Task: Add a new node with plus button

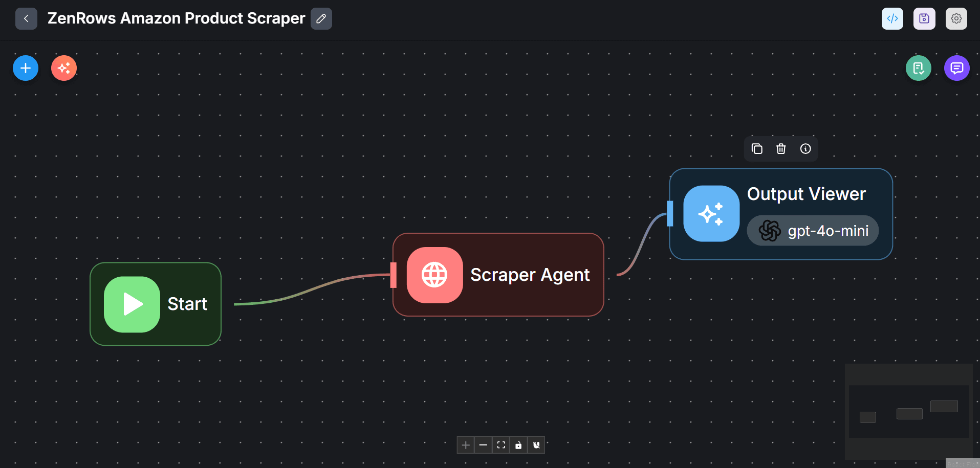Action: tap(26, 68)
